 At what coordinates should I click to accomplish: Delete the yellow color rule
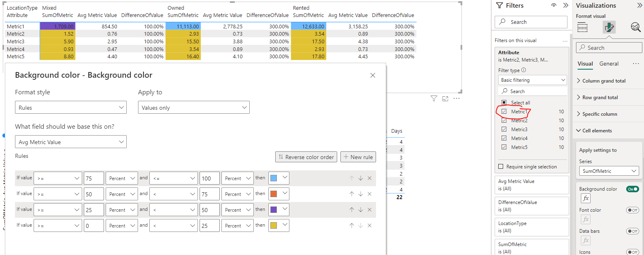tap(370, 225)
